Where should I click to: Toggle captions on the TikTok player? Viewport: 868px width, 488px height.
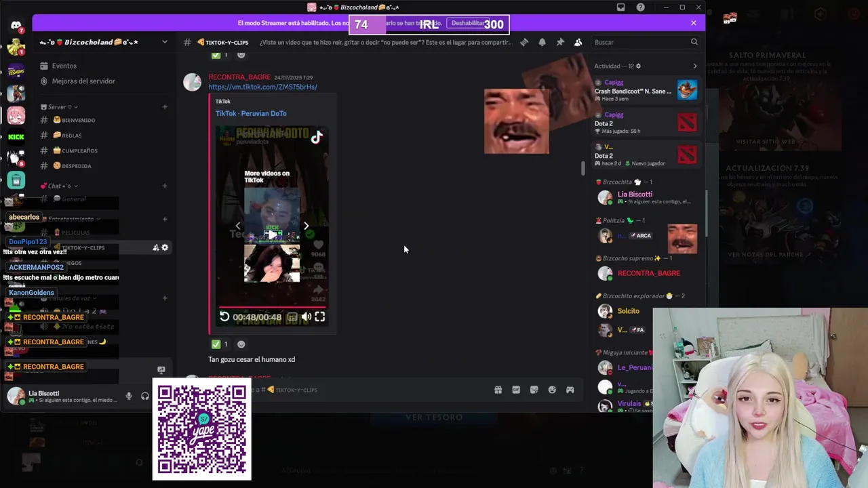[292, 317]
